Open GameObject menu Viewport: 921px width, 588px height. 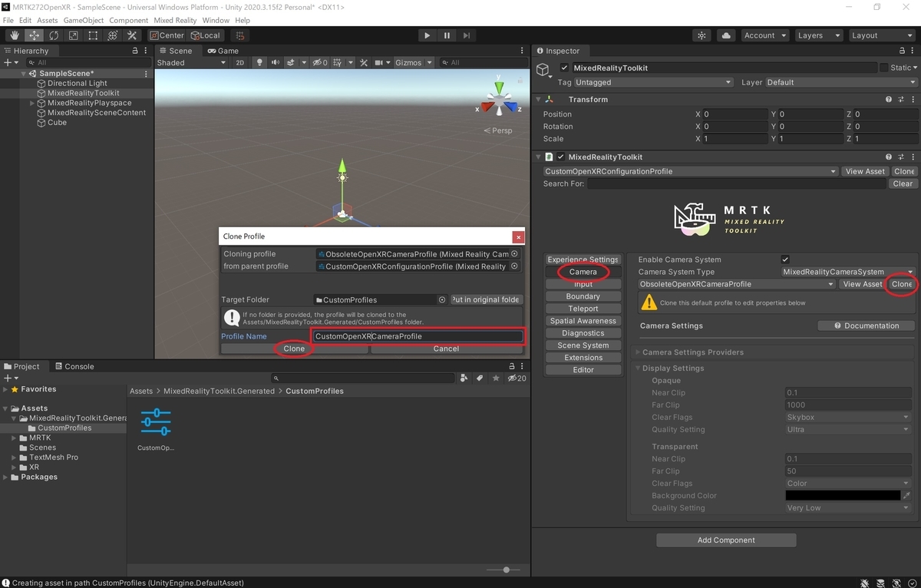(x=83, y=20)
